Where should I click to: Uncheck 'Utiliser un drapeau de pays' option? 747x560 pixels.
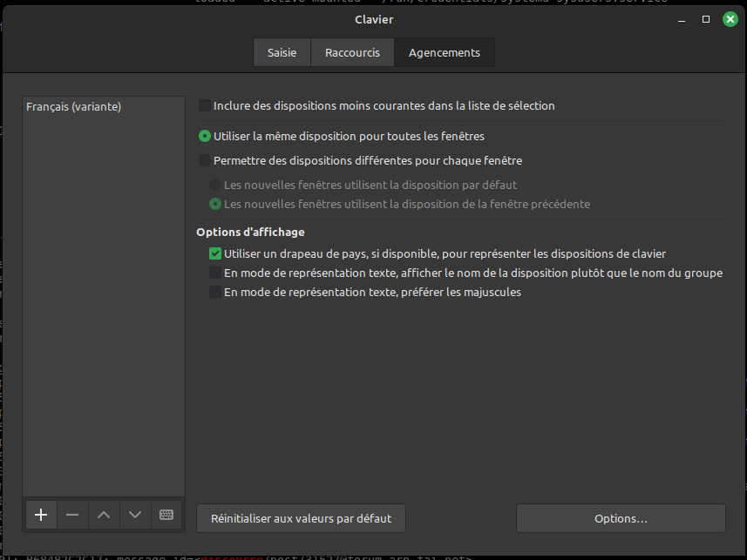[215, 253]
